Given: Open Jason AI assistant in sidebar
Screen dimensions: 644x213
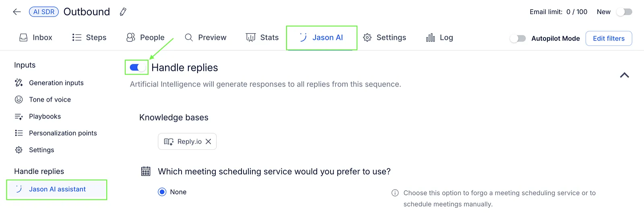Looking at the screenshot, I should click(x=57, y=189).
